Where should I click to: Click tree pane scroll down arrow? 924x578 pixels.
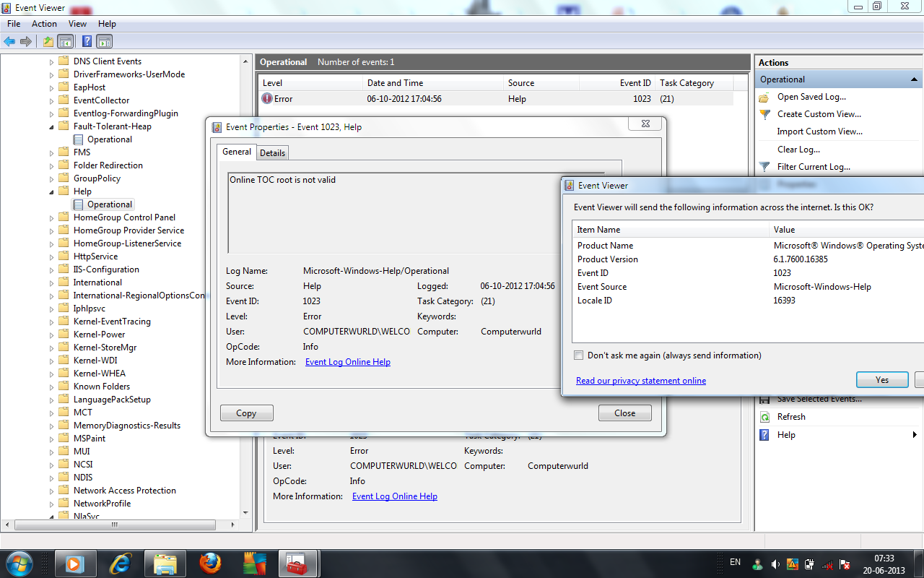coord(247,512)
